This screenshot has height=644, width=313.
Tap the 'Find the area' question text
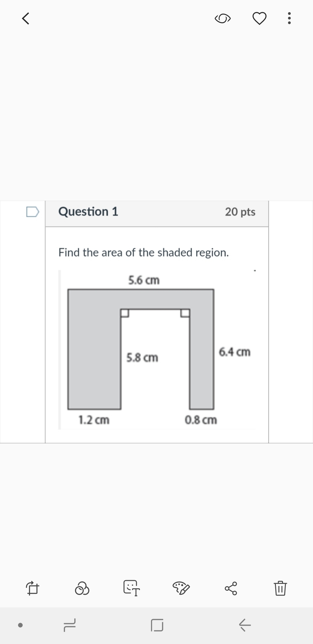point(144,252)
